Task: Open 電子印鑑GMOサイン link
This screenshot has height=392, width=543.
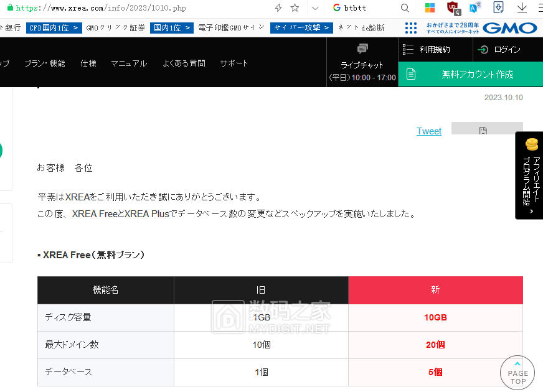Action: click(231, 27)
